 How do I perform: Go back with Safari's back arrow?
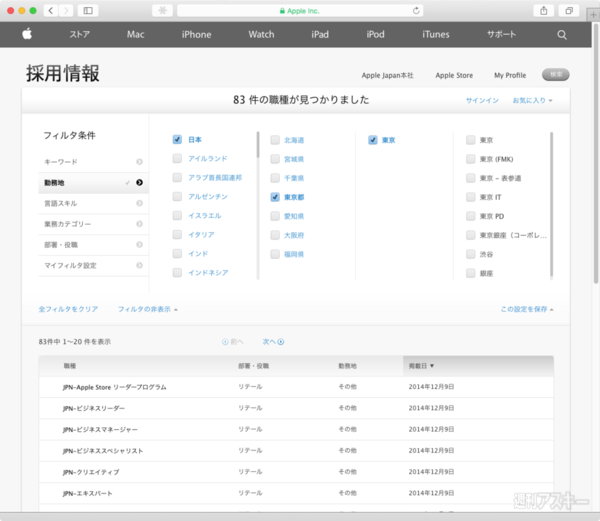tap(51, 10)
